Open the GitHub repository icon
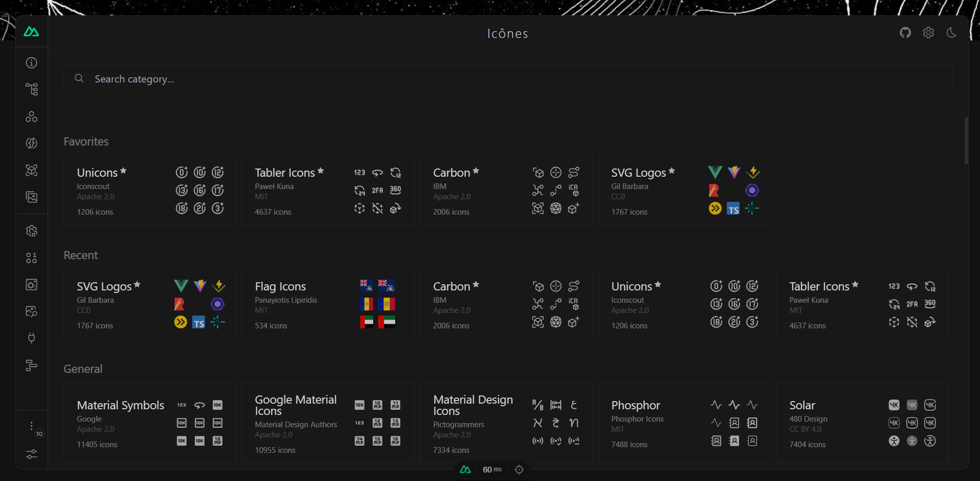Viewport: 980px width, 481px height. (x=906, y=33)
